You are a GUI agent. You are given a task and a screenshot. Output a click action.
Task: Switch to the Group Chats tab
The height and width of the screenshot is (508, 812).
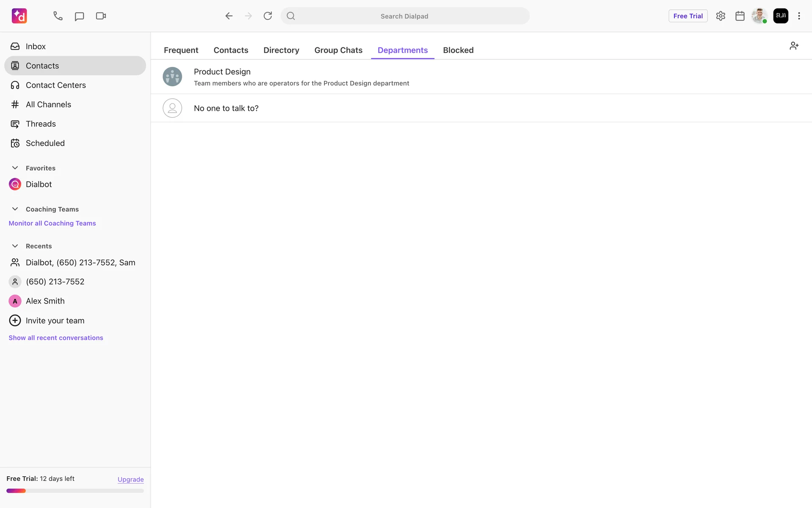338,50
